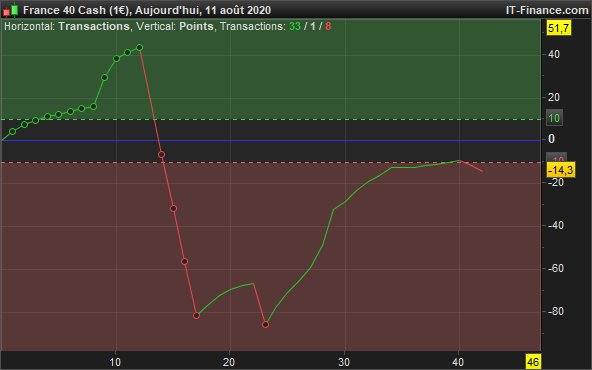This screenshot has height=370, width=592.
Task: Click the red data point near -81
Action: tap(196, 316)
